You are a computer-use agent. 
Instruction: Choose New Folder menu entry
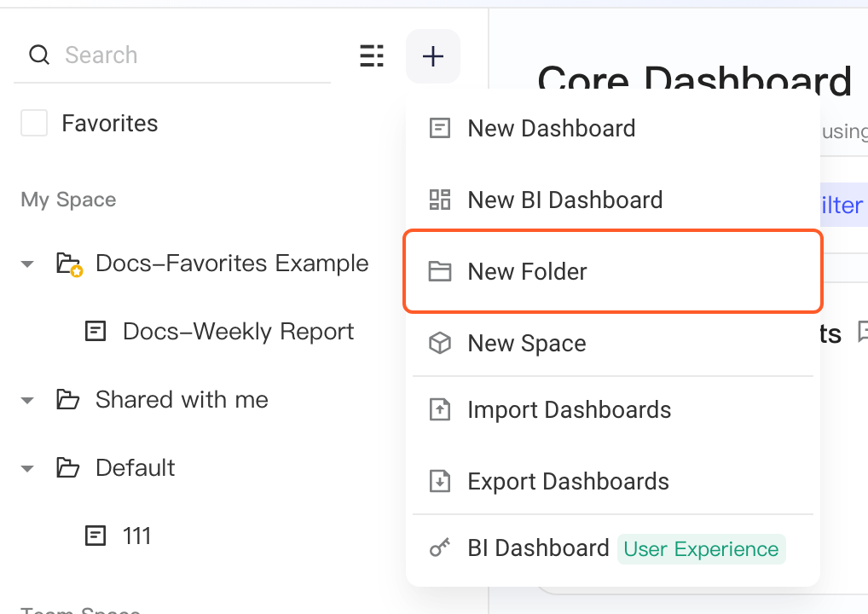pos(613,271)
